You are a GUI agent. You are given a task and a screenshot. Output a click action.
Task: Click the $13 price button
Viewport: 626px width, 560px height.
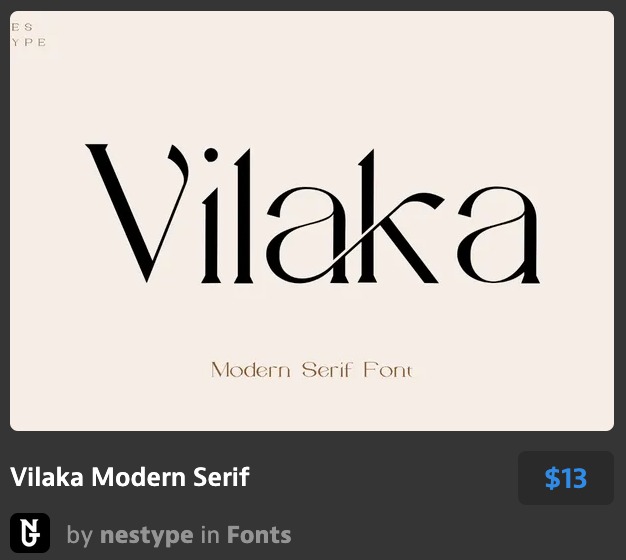pyautogui.click(x=565, y=479)
